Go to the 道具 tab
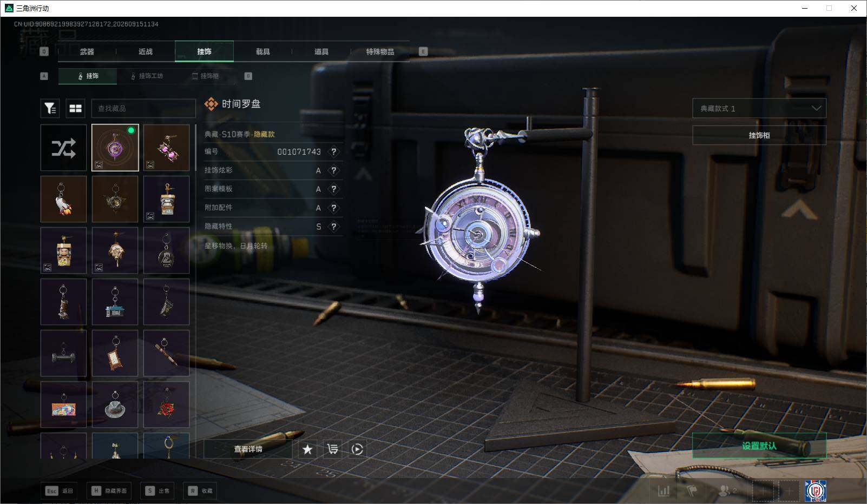Image resolution: width=867 pixels, height=504 pixels. 321,51
